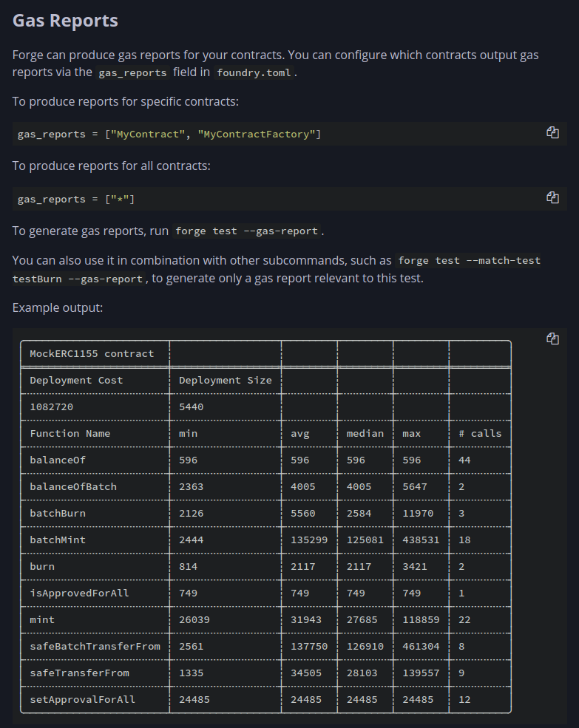Copy the MyContract gas_reports code snippet
579x728 pixels.
click(x=552, y=133)
